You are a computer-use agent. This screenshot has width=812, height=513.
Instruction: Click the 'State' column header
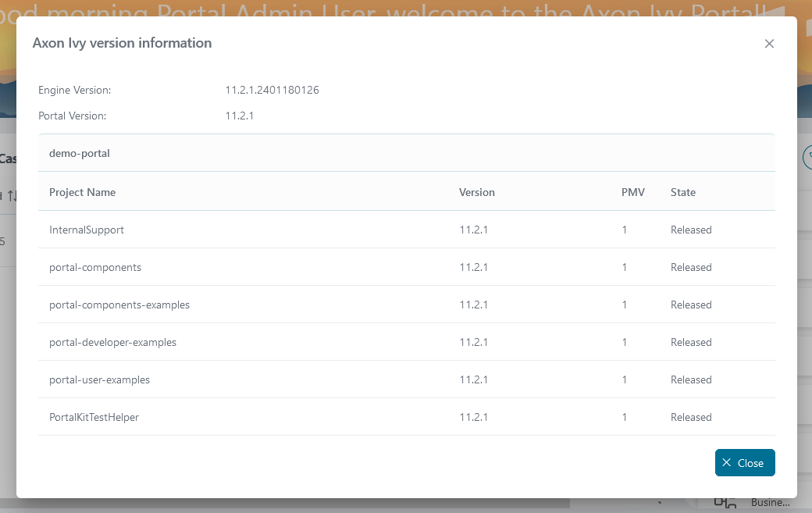click(683, 193)
